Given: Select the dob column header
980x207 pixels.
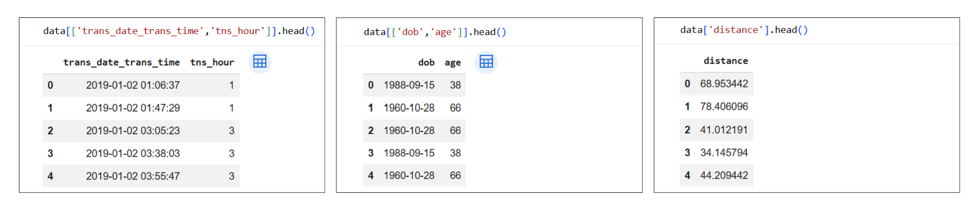Looking at the screenshot, I should pos(426,63).
